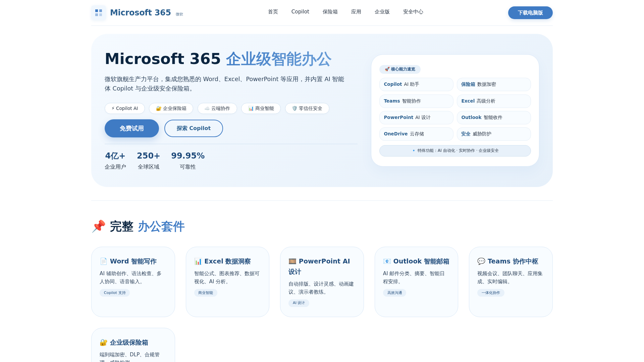
Task: Select the 零信任安全 chip
Action: [307, 109]
